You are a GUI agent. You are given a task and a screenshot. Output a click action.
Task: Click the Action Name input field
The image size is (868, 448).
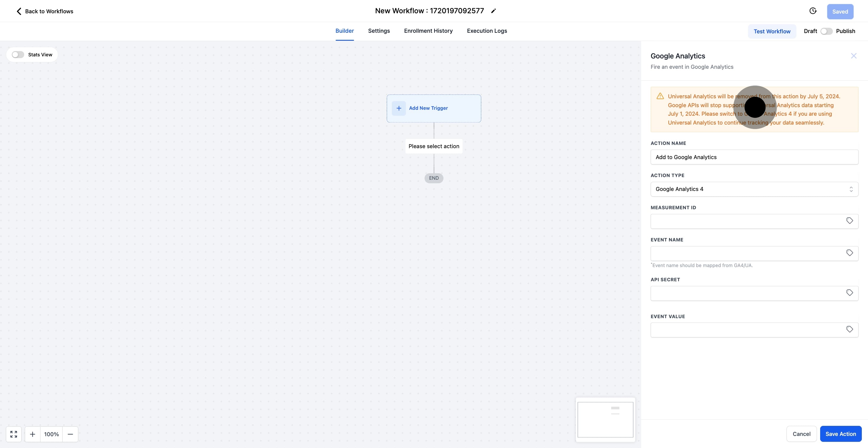click(754, 157)
